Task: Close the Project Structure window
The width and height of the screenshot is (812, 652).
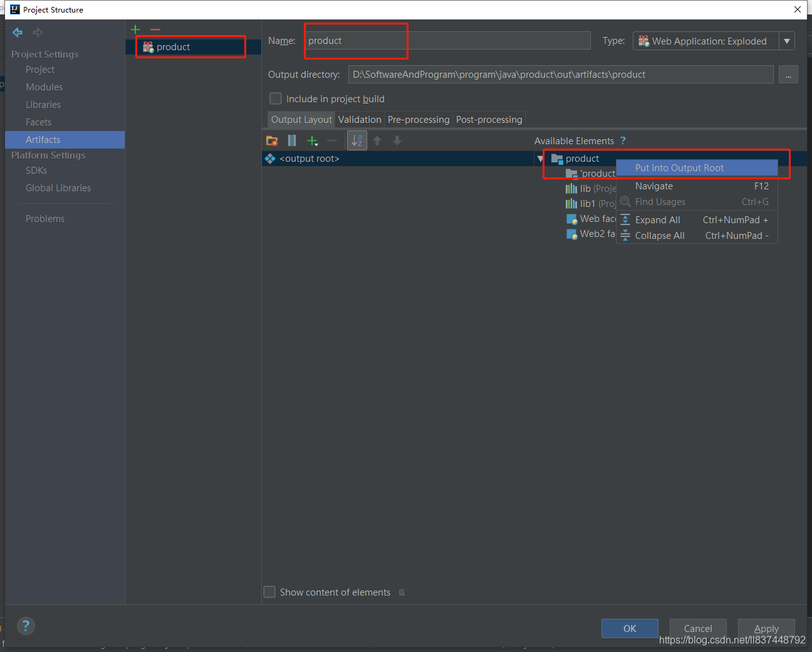Action: pyautogui.click(x=798, y=9)
